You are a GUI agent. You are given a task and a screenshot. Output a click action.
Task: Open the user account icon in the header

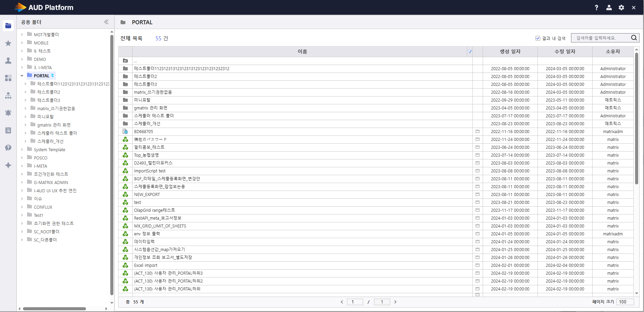pos(609,8)
